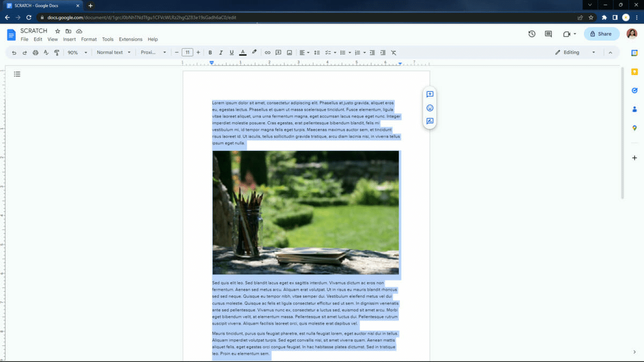Show document outline icon
The height and width of the screenshot is (362, 644).
[17, 74]
